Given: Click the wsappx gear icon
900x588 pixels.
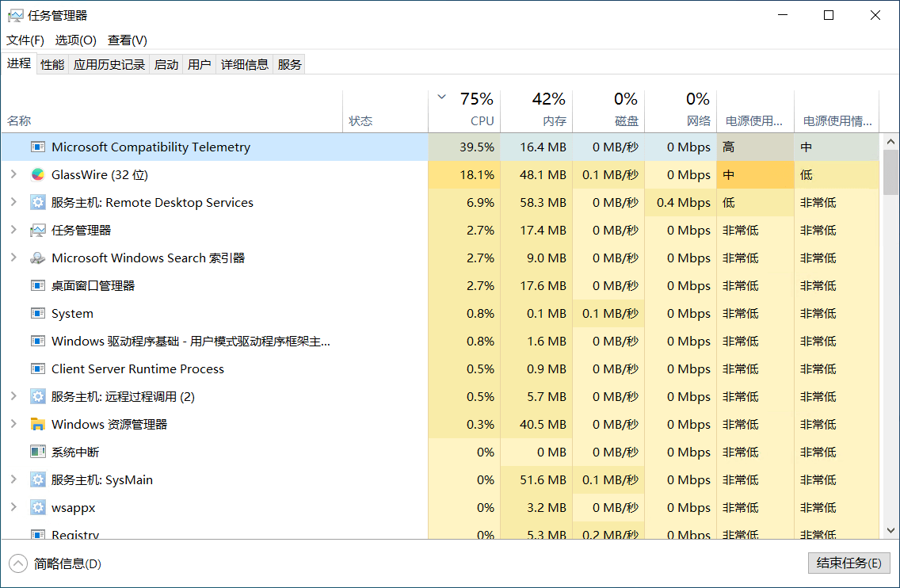Looking at the screenshot, I should tap(38, 508).
